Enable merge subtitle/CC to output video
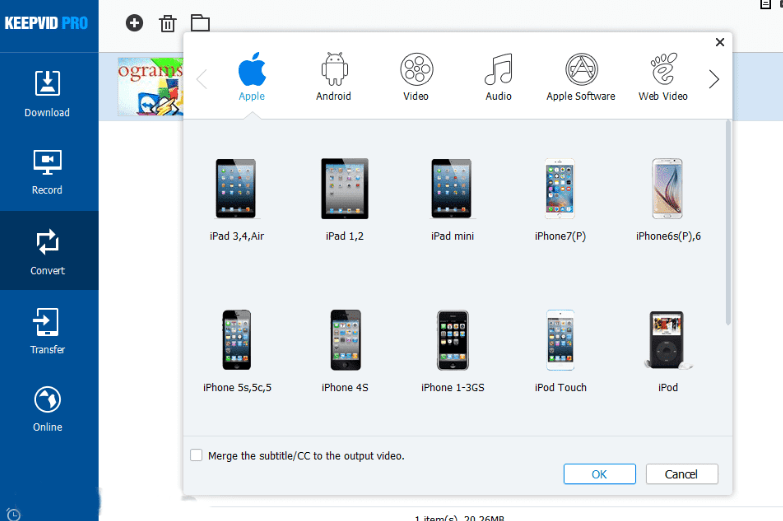The height and width of the screenshot is (521, 783). point(196,455)
